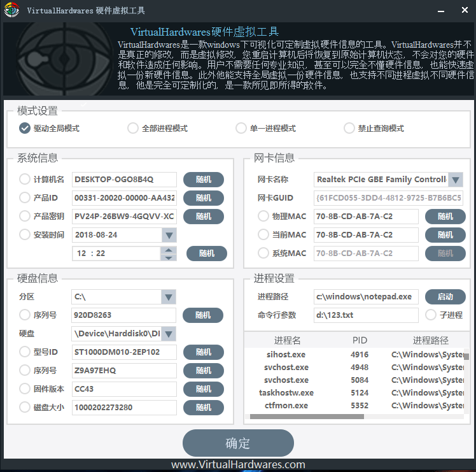Increase install time with up arrow
Image resolution: width=476 pixels, height=472 pixels.
tap(169, 250)
